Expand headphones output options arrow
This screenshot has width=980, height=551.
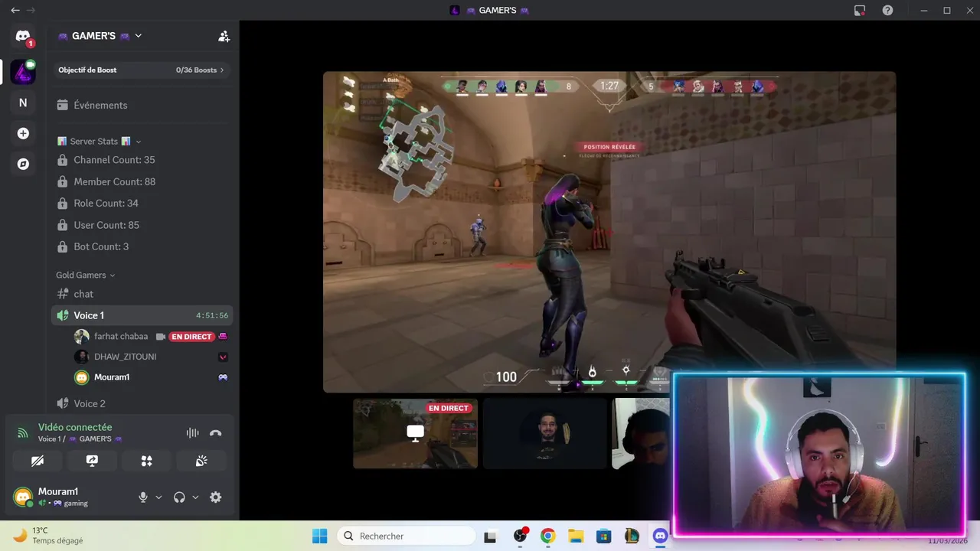click(195, 497)
